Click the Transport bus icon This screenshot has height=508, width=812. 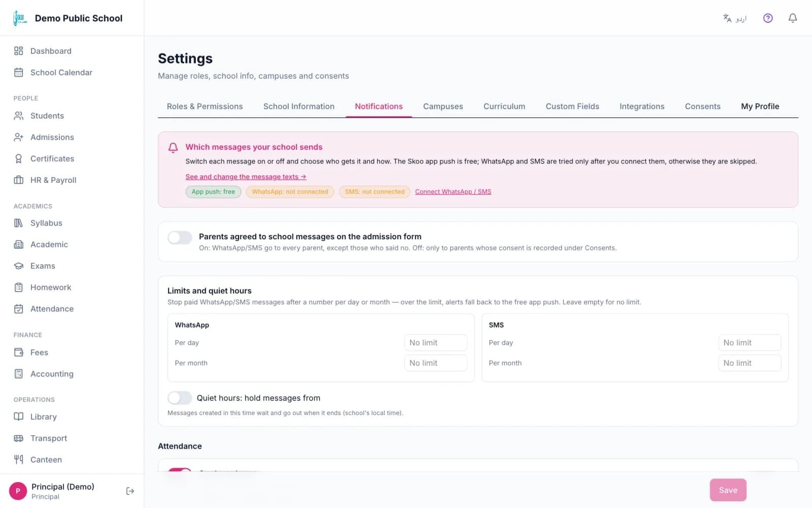point(19,438)
